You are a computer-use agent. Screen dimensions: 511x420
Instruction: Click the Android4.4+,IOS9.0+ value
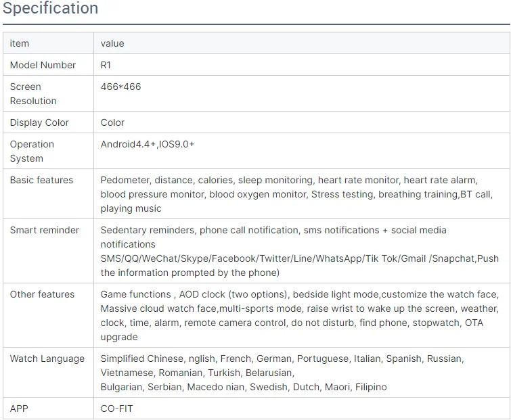[x=148, y=144]
